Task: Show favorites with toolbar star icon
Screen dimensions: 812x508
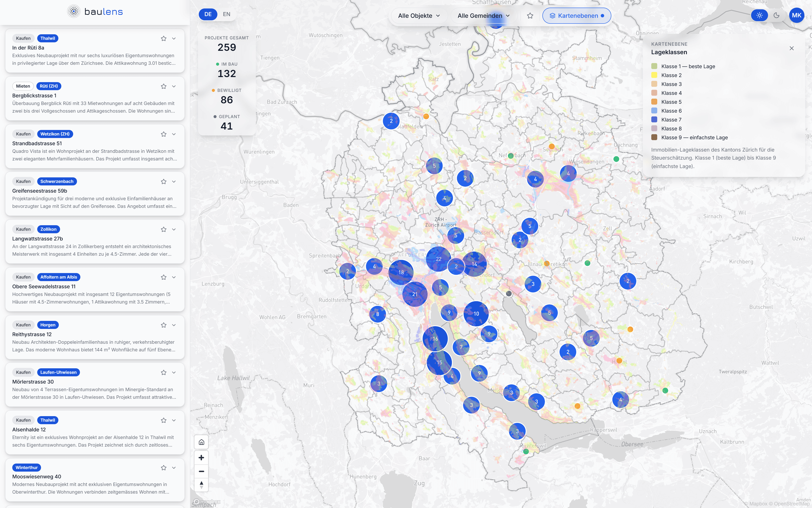Action: (x=530, y=16)
